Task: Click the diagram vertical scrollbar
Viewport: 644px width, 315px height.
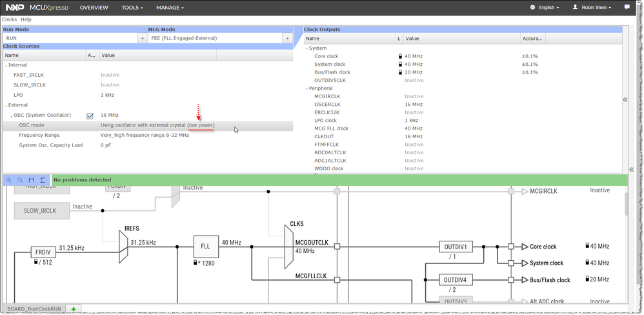Action: [x=627, y=204]
